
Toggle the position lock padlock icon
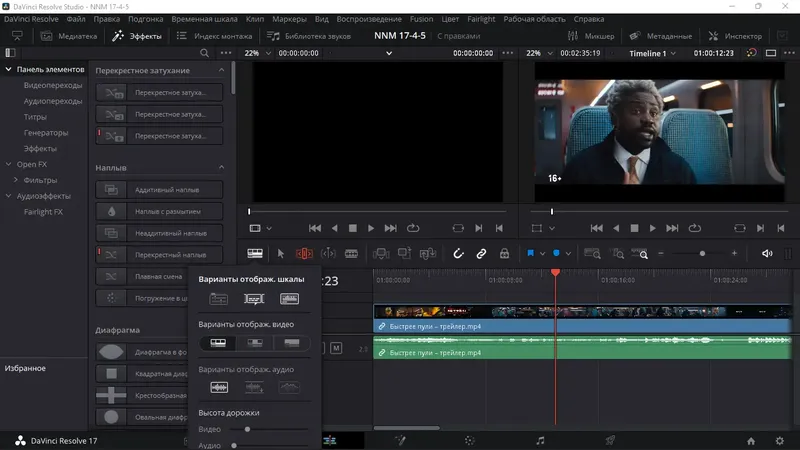504,254
